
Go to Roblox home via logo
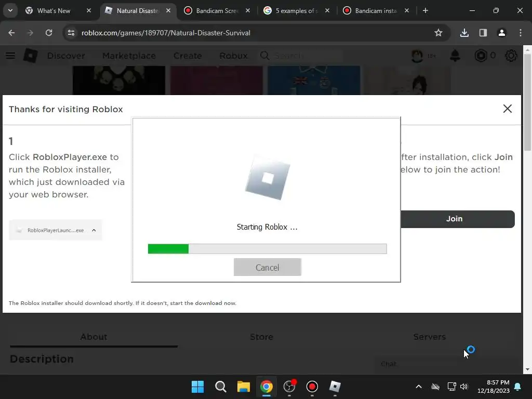click(31, 56)
